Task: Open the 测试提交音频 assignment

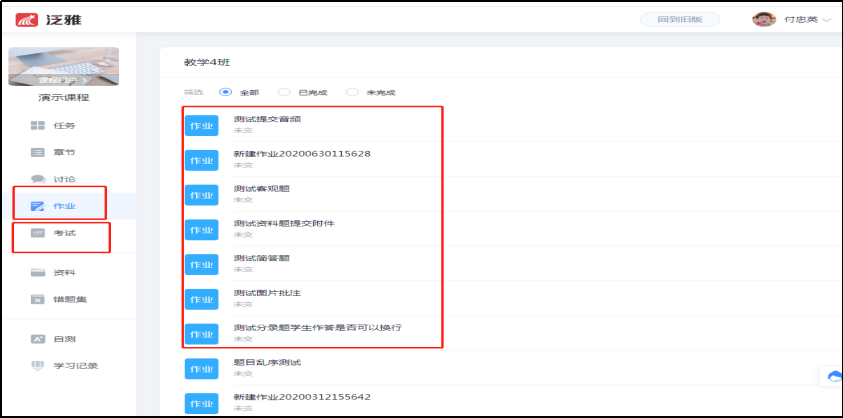Action: click(267, 119)
